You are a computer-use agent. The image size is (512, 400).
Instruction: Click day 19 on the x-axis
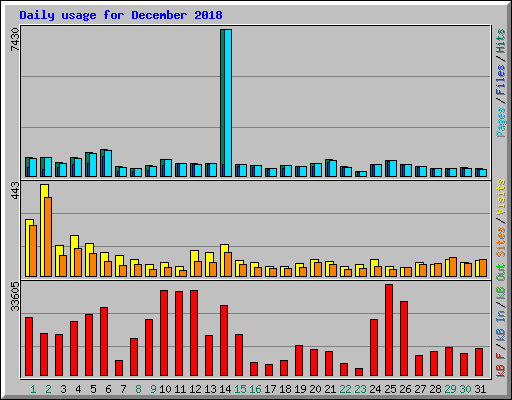coord(300,389)
